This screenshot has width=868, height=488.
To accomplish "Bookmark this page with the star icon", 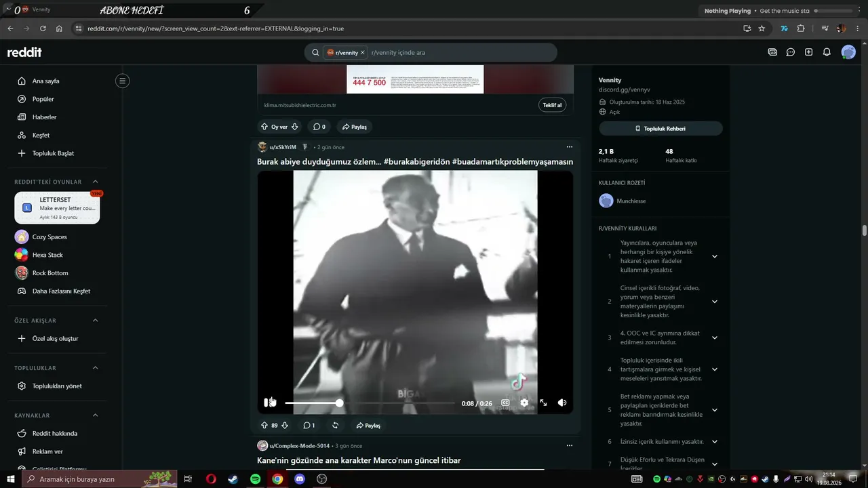I will click(x=762, y=28).
